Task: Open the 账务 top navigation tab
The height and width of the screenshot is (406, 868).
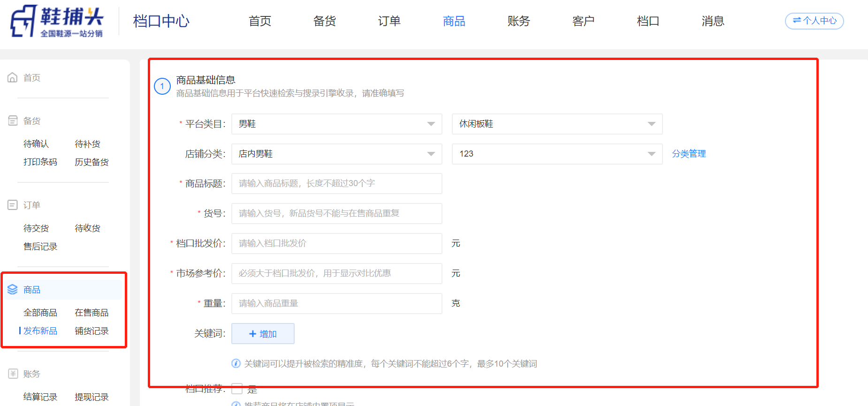Action: tap(518, 21)
